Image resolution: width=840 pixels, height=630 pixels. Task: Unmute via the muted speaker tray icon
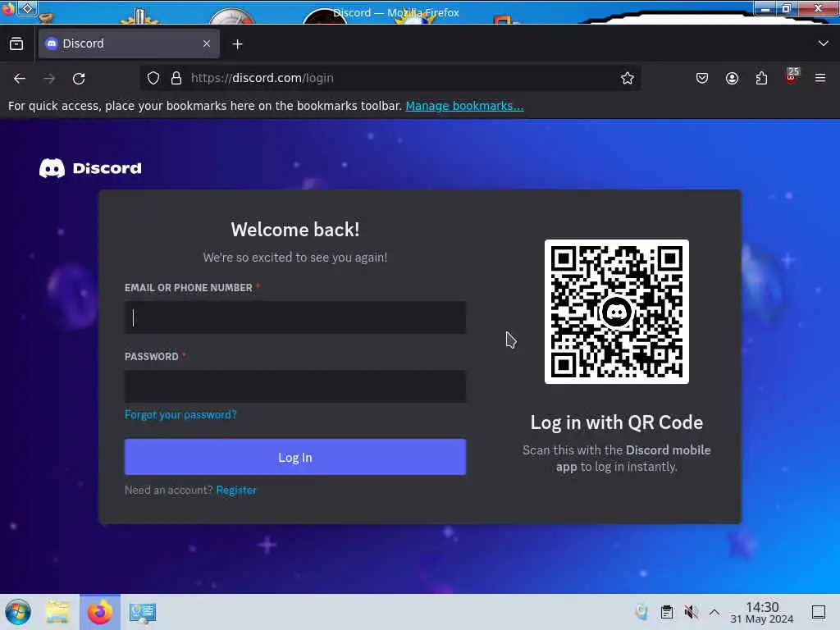pyautogui.click(x=691, y=612)
